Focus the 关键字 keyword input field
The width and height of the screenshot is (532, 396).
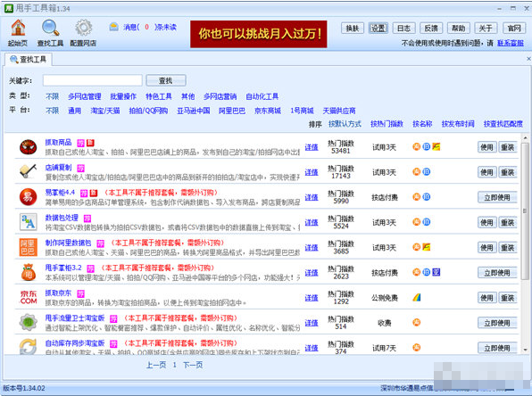point(92,80)
